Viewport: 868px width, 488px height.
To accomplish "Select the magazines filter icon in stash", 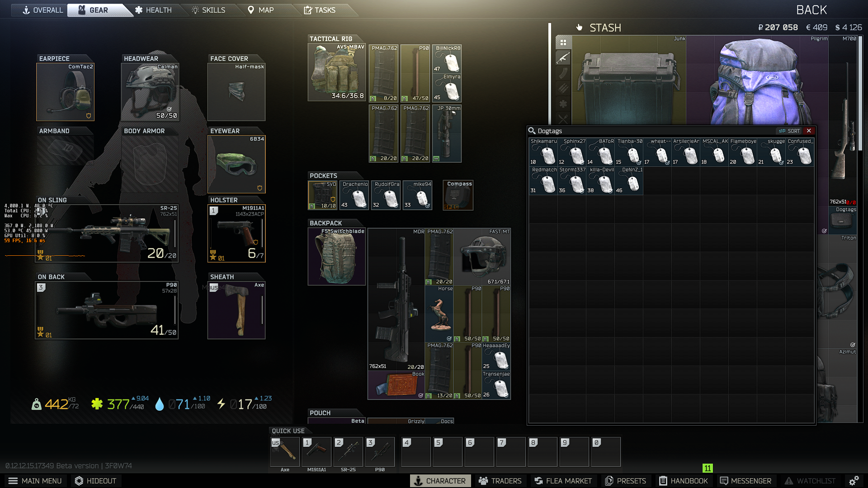I will click(x=563, y=73).
